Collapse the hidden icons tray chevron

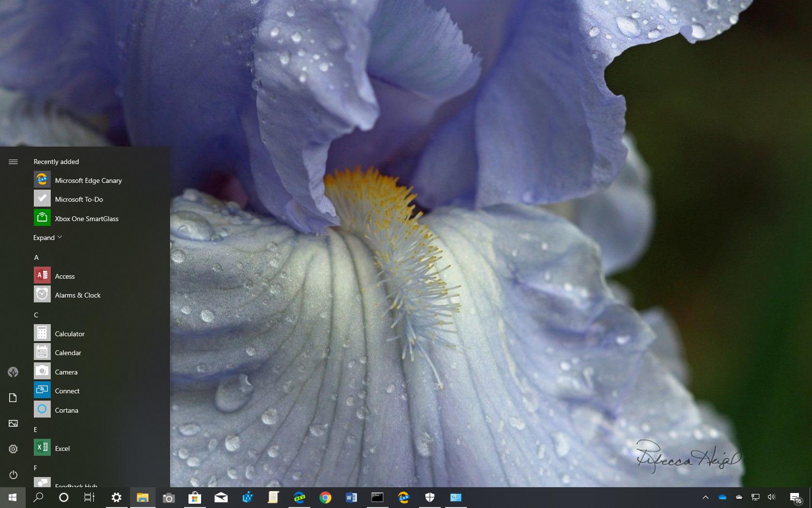[706, 497]
